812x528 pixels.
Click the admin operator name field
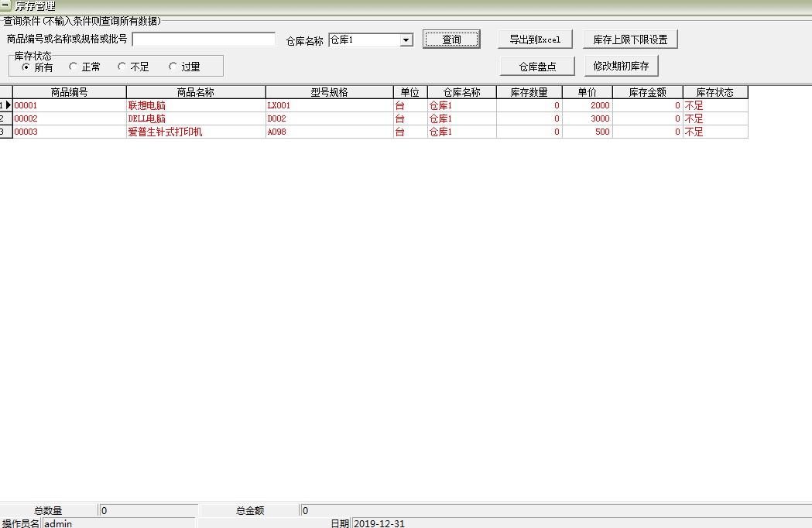coord(118,523)
